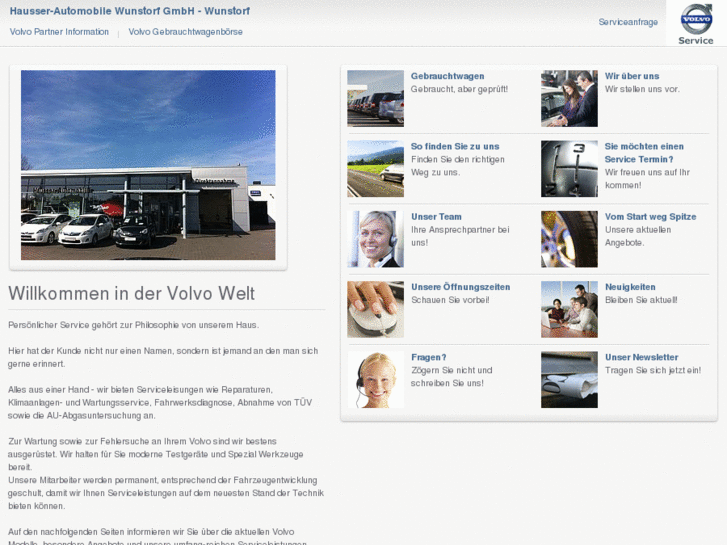This screenshot has width=727, height=545.
Task: Open Volvo Gebrauchtwagenbörse menu item
Action: (185, 32)
